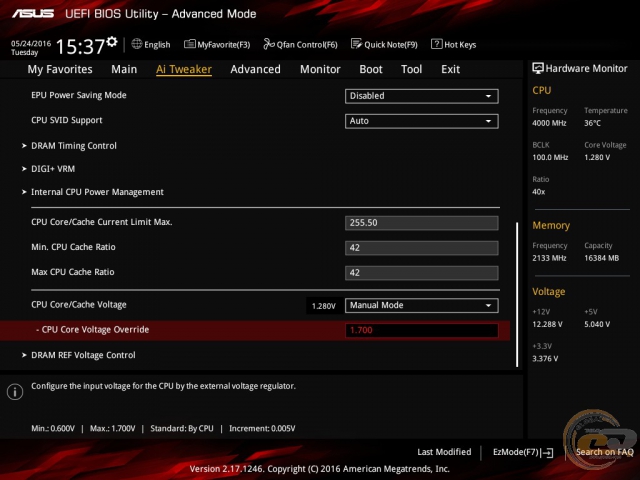Click the Max.: 1.700V hint text
This screenshot has width=640, height=480.
[x=112, y=429]
